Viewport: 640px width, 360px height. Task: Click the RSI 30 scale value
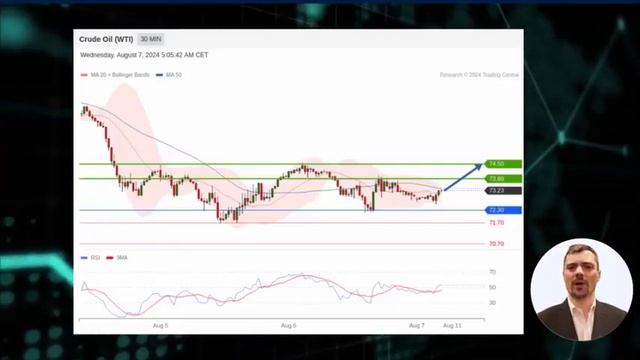point(493,303)
